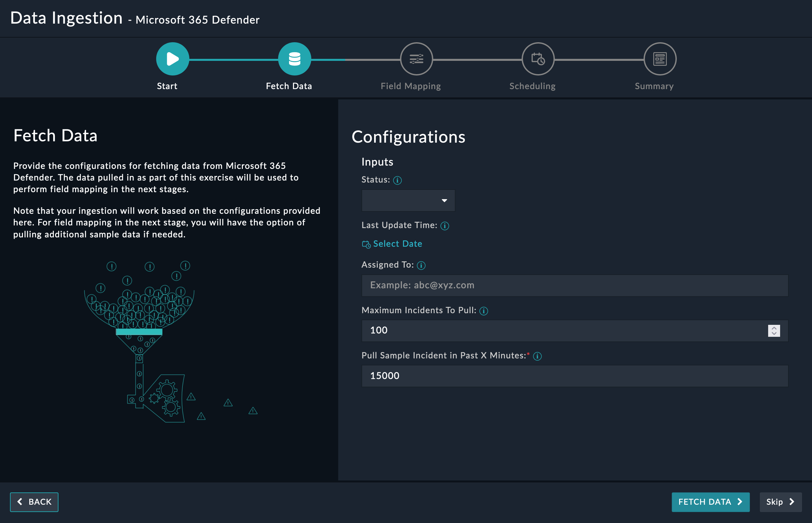Click the Skip button
The image size is (812, 523).
point(780,502)
